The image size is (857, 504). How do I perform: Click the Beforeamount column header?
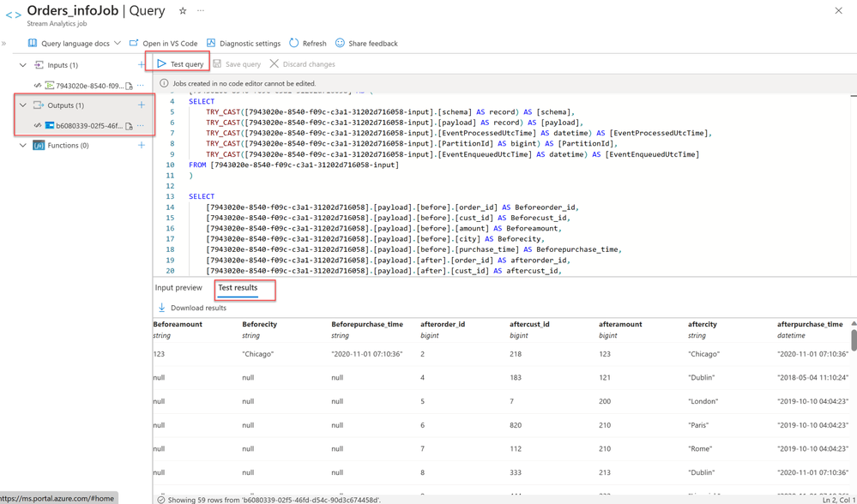click(178, 324)
